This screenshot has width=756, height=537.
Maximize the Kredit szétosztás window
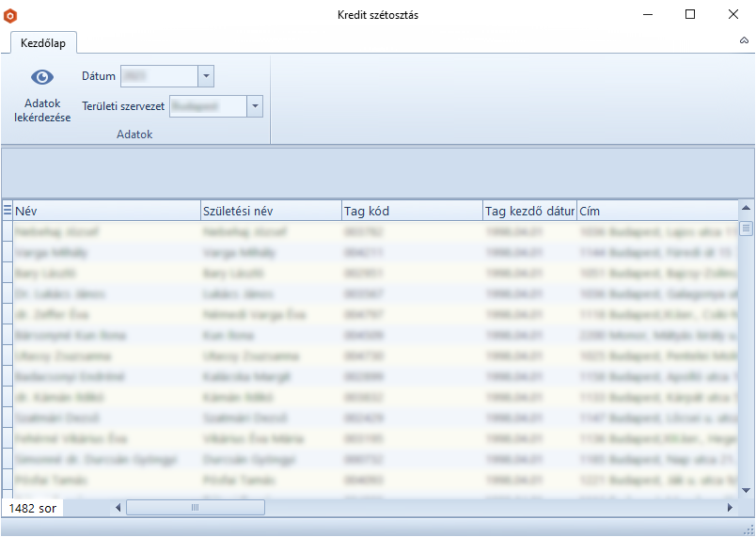pyautogui.click(x=690, y=14)
